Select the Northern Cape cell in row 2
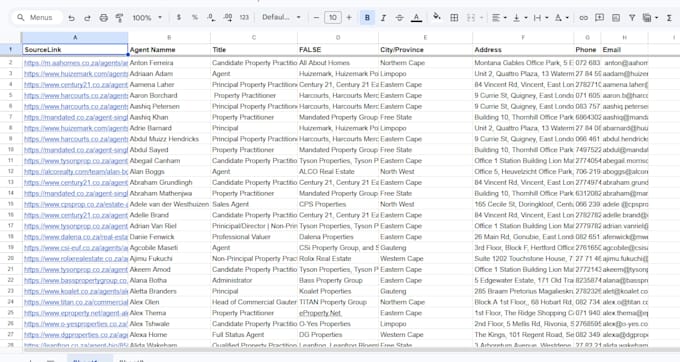680x362 pixels. click(x=425, y=63)
